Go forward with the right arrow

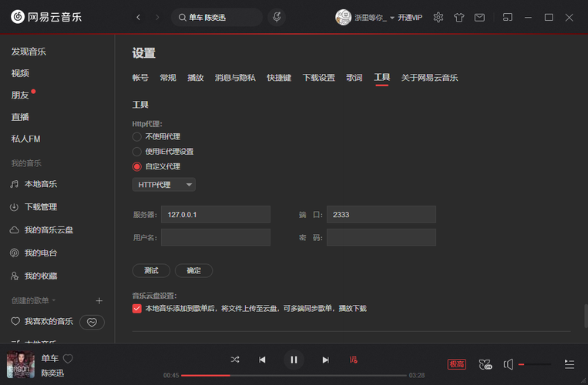coord(157,17)
